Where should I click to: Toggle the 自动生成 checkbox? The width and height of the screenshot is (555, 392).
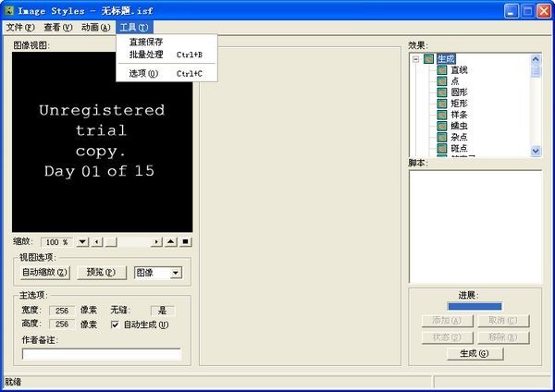pyautogui.click(x=115, y=325)
